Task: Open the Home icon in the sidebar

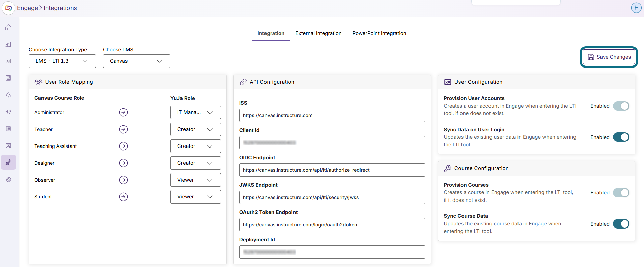Action: [x=8, y=27]
